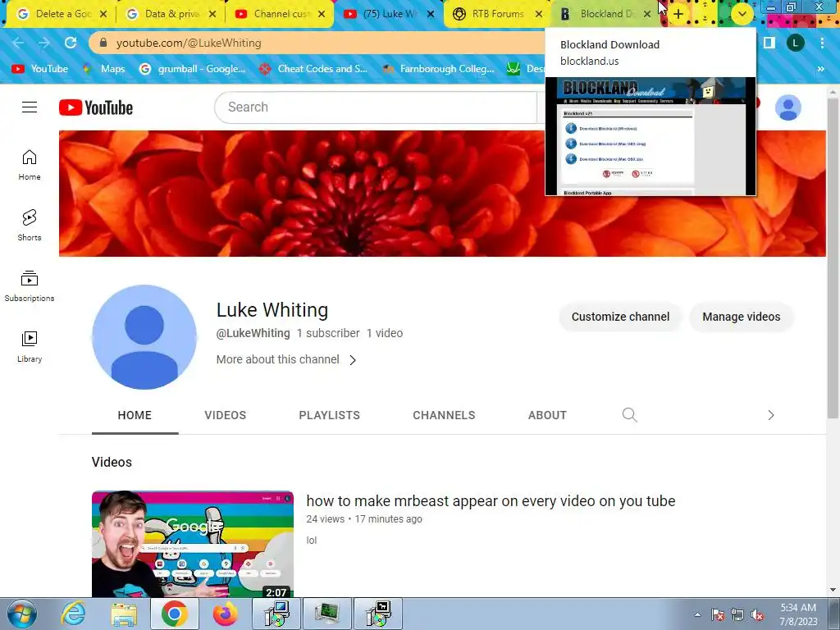840x630 pixels.
Task: Switch to the Data & privacy tab
Action: [171, 14]
